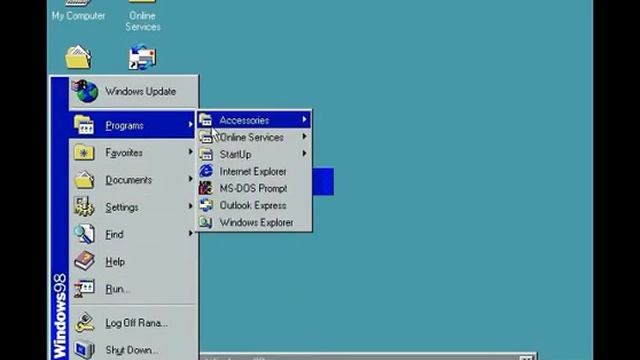Expand the Find submenu arrow
Screen dimensions: 640x360
click(190, 233)
